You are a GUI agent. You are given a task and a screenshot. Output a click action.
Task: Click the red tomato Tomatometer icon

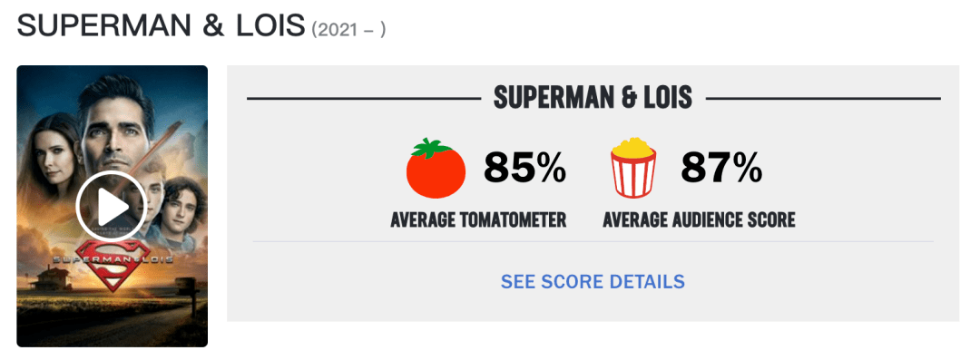tap(436, 168)
